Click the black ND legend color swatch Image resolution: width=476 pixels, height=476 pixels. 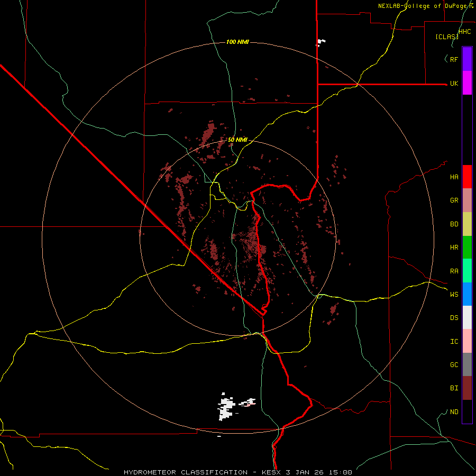pos(467,411)
